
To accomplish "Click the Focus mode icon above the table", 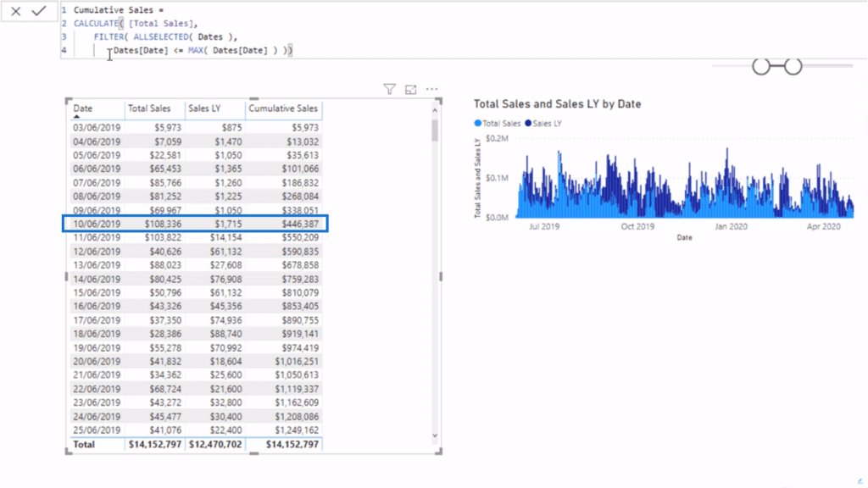I will pyautogui.click(x=411, y=90).
